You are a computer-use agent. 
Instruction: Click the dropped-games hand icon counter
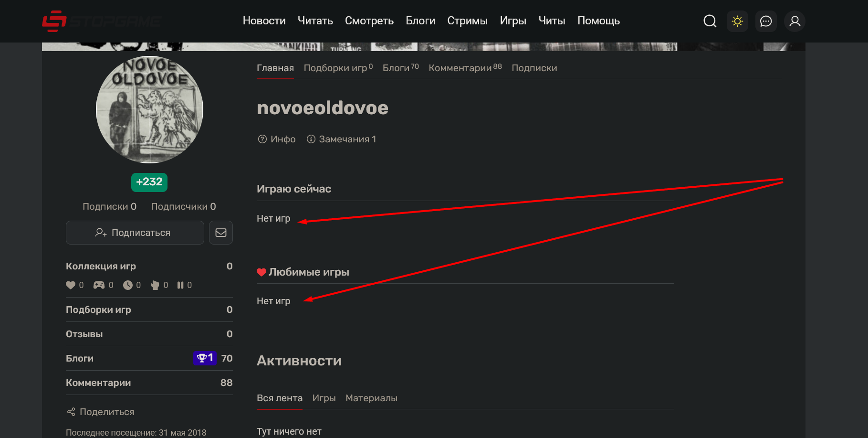coord(155,285)
